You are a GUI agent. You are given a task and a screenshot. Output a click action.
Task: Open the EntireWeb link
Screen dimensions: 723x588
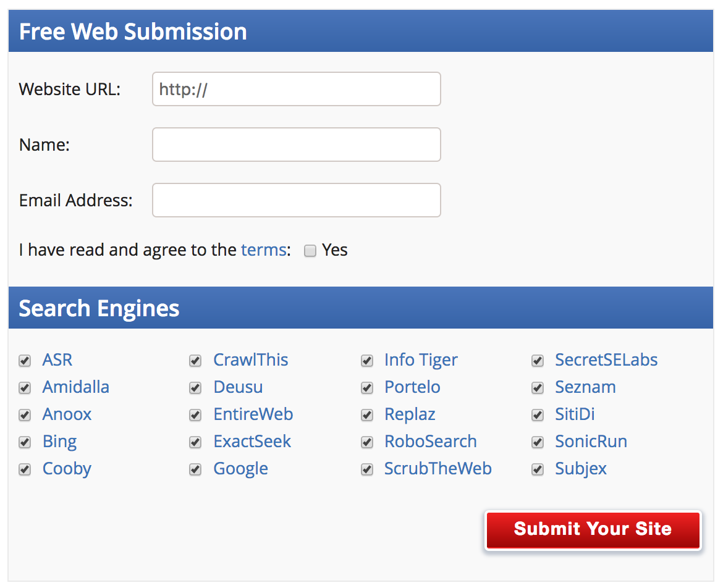point(253,414)
